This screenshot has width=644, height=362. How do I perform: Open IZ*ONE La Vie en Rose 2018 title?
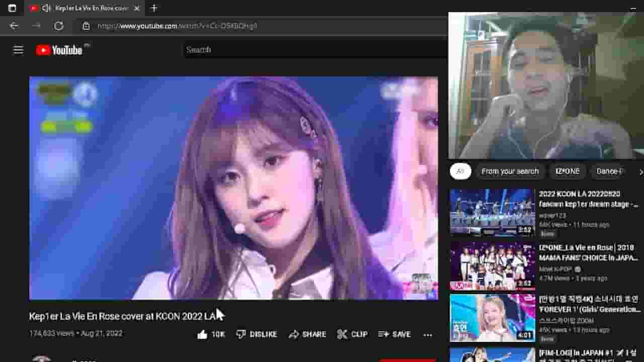coord(589,253)
